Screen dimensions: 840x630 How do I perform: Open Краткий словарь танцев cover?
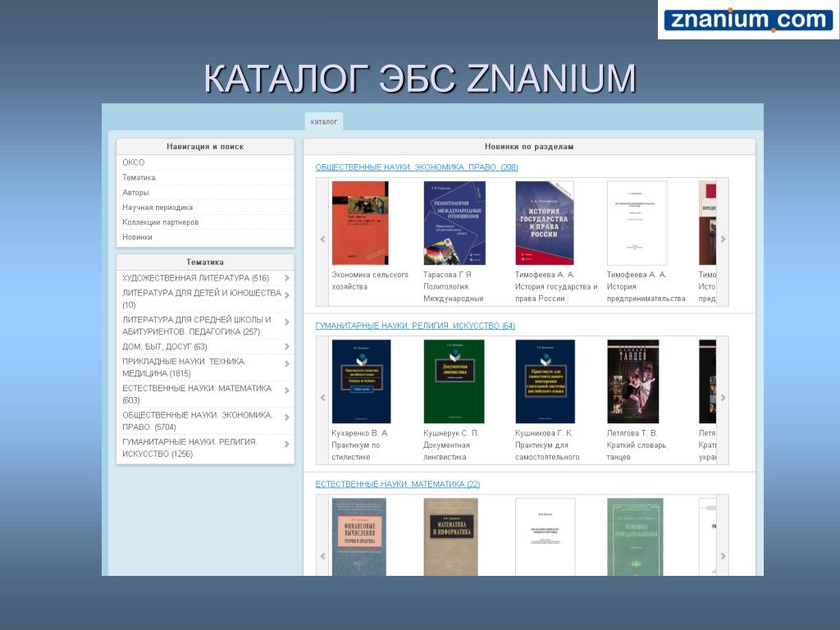click(632, 381)
